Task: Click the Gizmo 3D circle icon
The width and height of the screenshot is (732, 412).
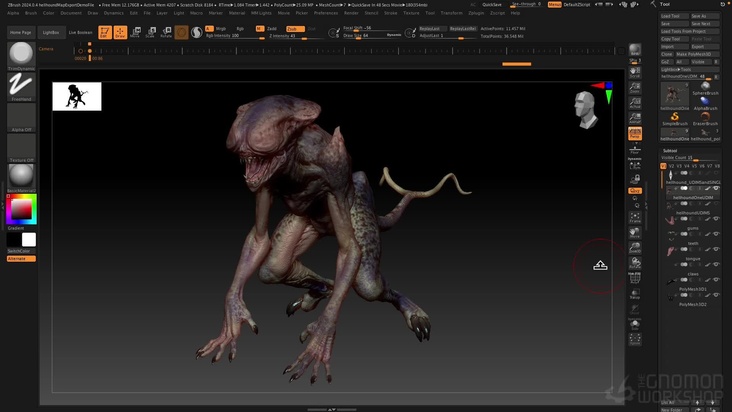Action: pyautogui.click(x=182, y=32)
